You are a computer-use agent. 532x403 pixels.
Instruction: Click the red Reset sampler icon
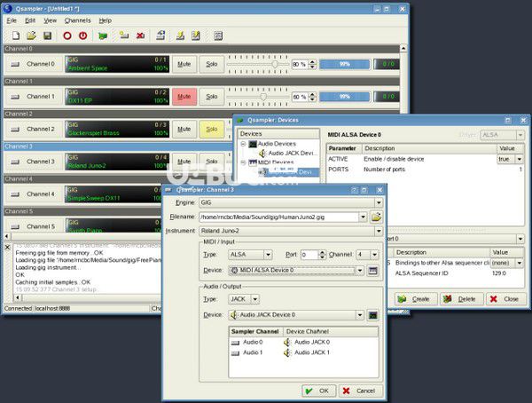click(x=67, y=36)
